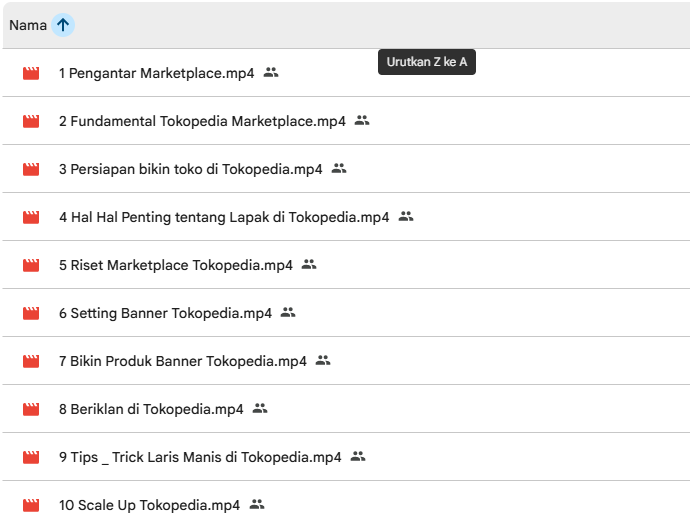Toggle the Nama sort direction arrow
The height and width of the screenshot is (525, 690).
click(x=63, y=25)
